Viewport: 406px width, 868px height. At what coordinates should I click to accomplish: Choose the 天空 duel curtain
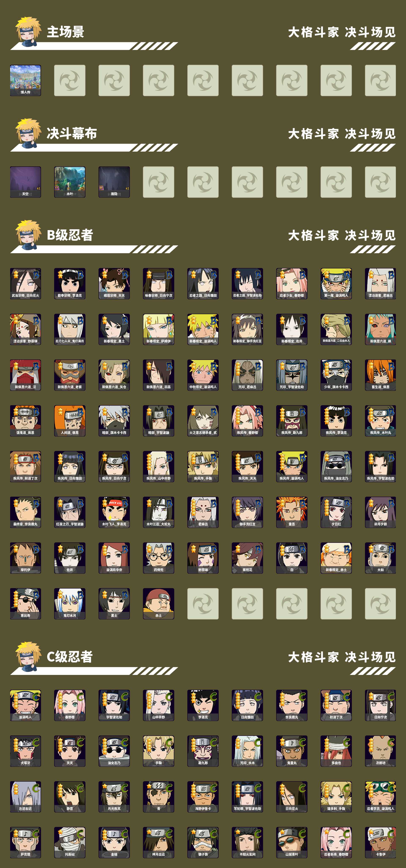[26, 182]
